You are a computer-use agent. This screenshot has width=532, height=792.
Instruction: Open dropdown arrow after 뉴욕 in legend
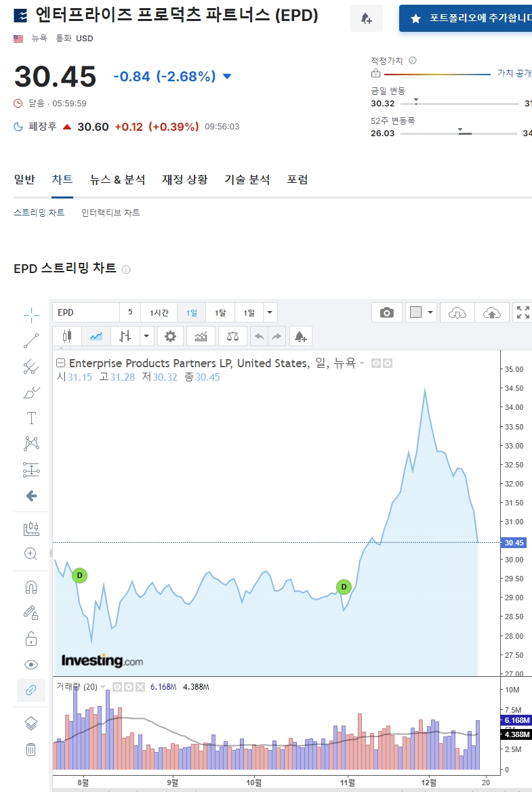pyautogui.click(x=362, y=363)
